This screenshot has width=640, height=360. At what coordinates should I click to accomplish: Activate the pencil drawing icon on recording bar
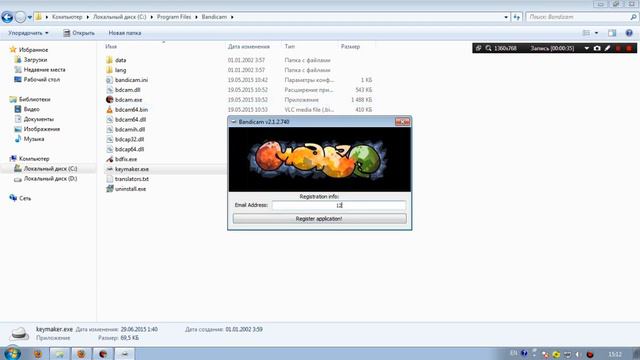(607, 48)
